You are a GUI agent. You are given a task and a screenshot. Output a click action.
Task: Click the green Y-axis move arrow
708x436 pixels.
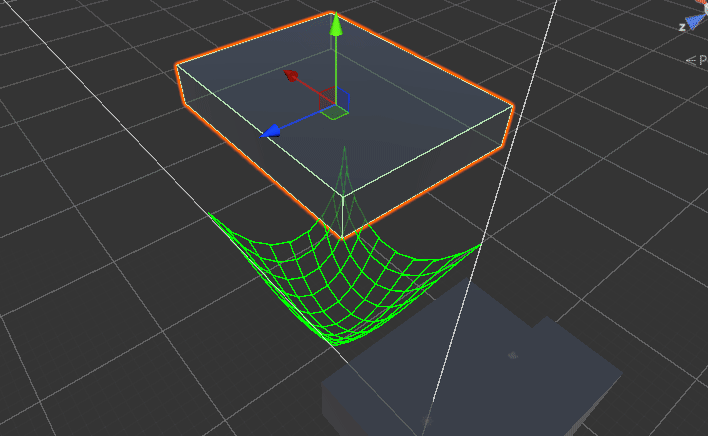click(337, 26)
